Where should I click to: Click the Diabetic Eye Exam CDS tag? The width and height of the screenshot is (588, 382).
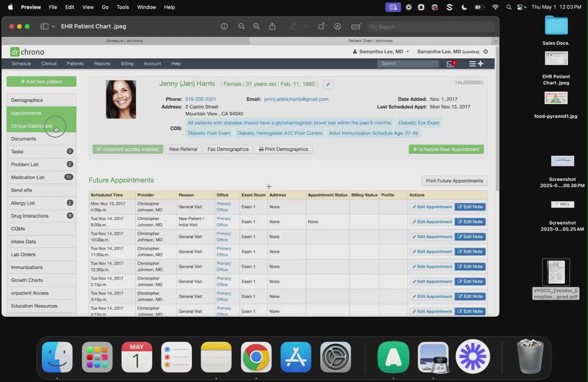pos(418,123)
